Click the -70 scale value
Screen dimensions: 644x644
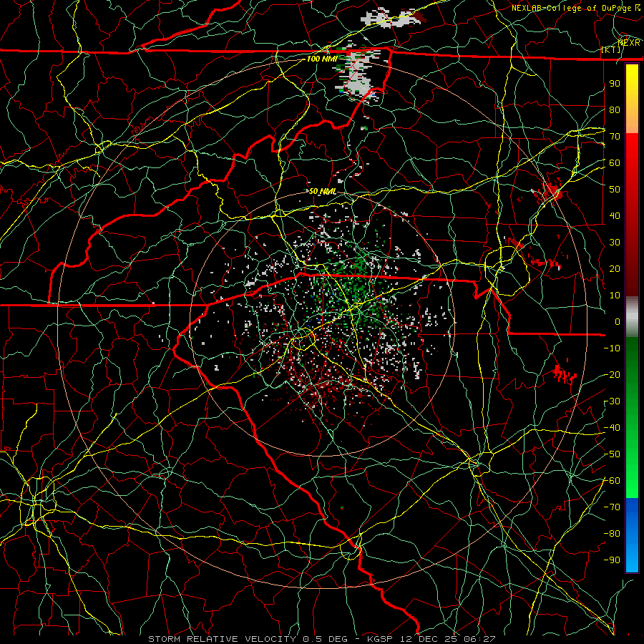click(612, 507)
